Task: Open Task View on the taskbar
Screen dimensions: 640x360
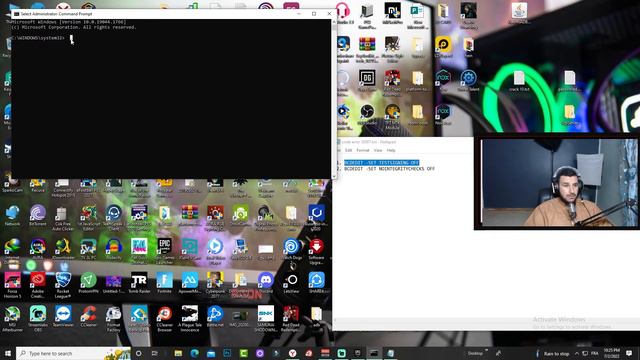Action: [155, 353]
